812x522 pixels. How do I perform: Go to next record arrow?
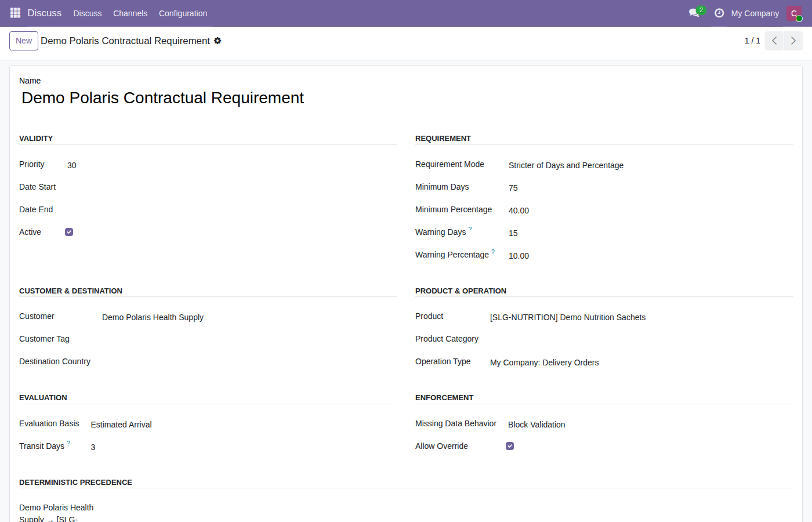pyautogui.click(x=793, y=41)
